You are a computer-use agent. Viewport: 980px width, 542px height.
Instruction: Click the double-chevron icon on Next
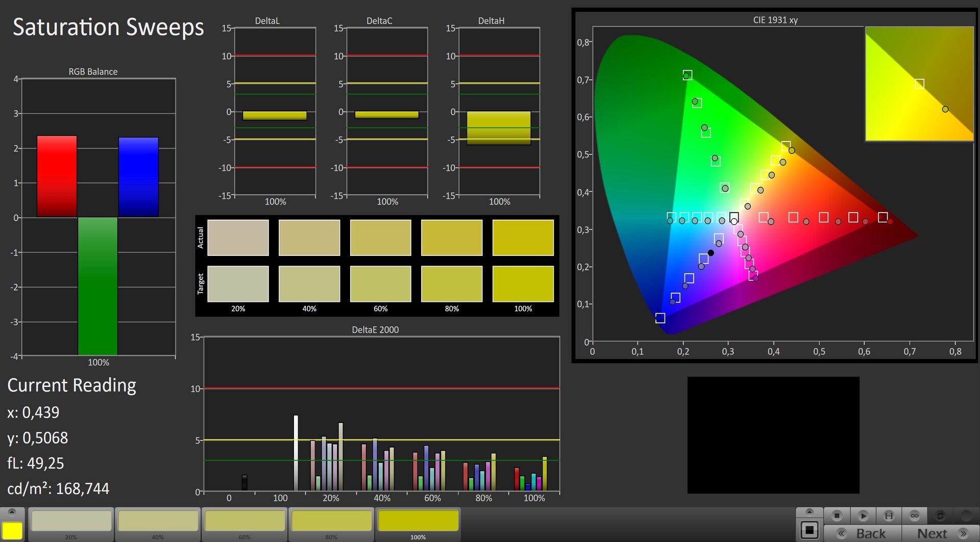click(x=963, y=534)
